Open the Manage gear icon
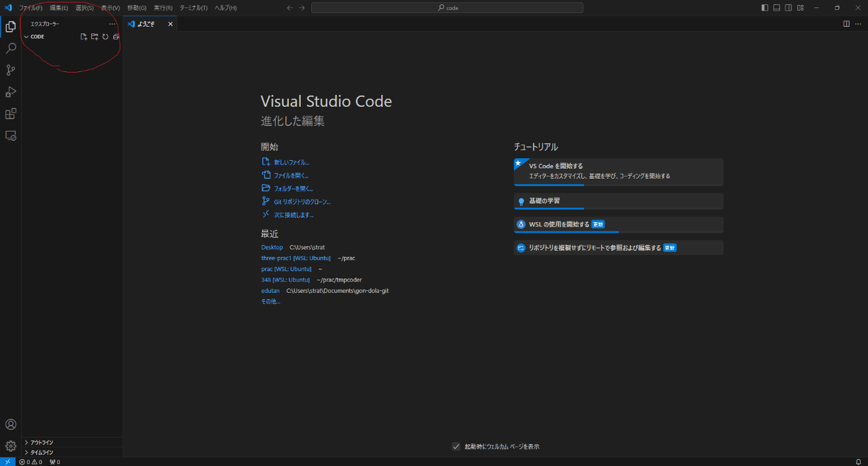Image resolution: width=868 pixels, height=466 pixels. pyautogui.click(x=11, y=446)
